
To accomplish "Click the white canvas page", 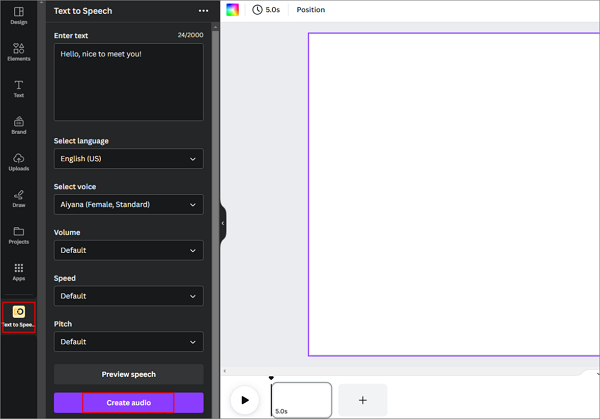I will pyautogui.click(x=454, y=194).
